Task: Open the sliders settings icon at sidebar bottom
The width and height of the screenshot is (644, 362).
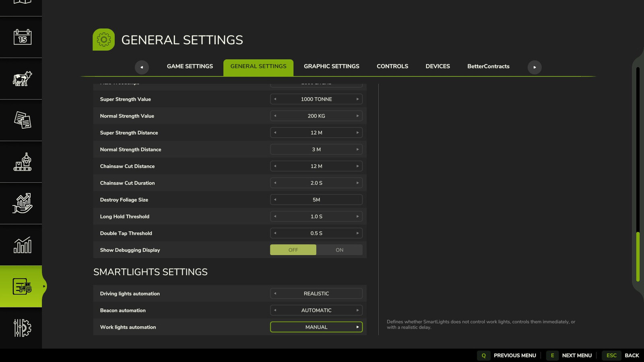Action: [22, 328]
